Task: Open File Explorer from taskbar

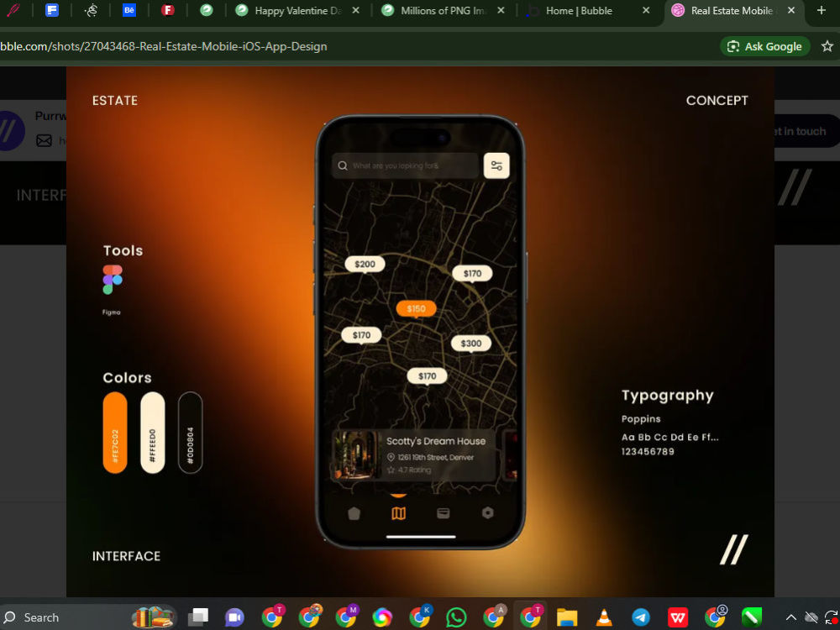Action: click(x=567, y=617)
